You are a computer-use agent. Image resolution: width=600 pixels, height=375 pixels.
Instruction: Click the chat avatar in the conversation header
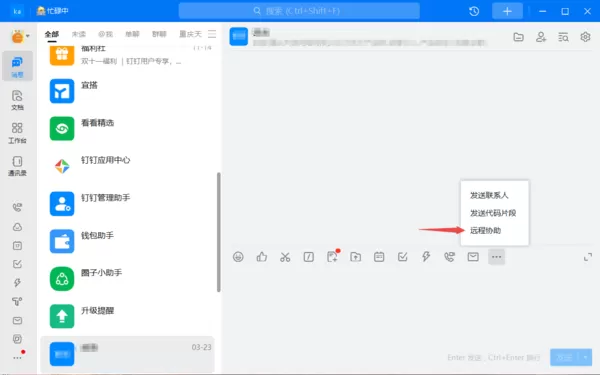pyautogui.click(x=239, y=36)
